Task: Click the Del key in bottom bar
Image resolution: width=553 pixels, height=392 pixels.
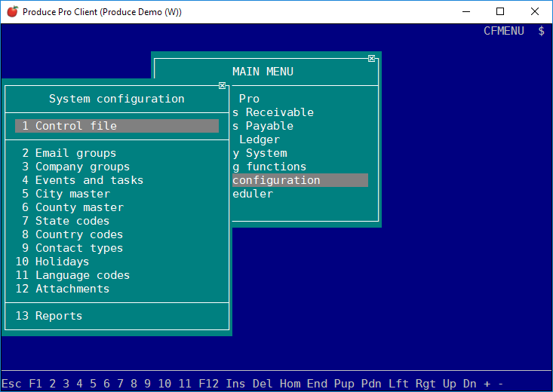Action: [x=263, y=384]
